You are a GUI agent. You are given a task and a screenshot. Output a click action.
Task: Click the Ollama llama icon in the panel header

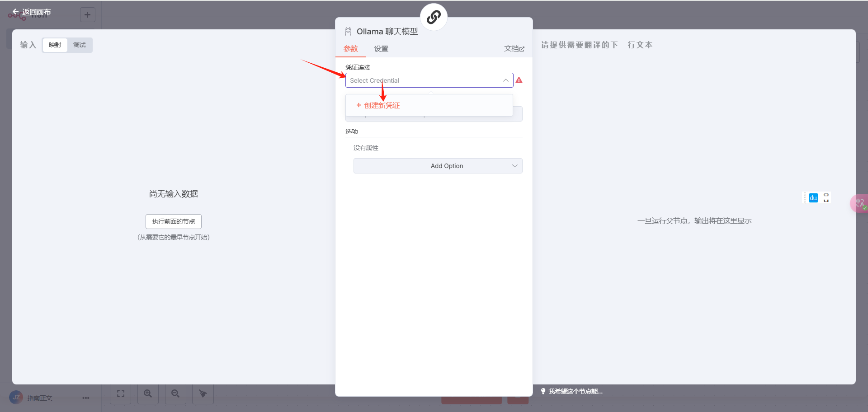(348, 32)
